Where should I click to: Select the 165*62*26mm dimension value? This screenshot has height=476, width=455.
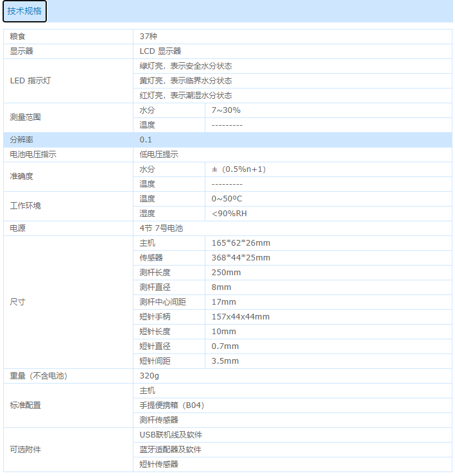coord(241,243)
